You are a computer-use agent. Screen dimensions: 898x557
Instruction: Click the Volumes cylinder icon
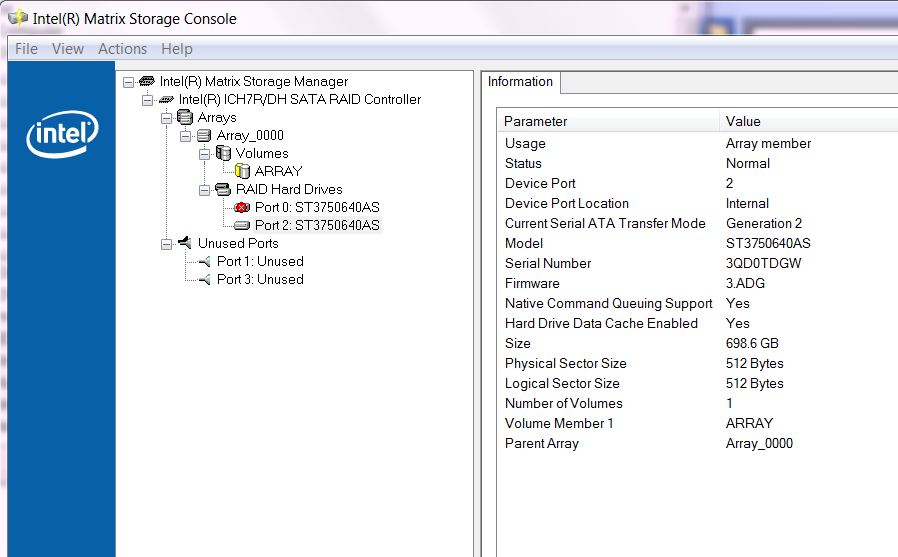pyautogui.click(x=223, y=153)
